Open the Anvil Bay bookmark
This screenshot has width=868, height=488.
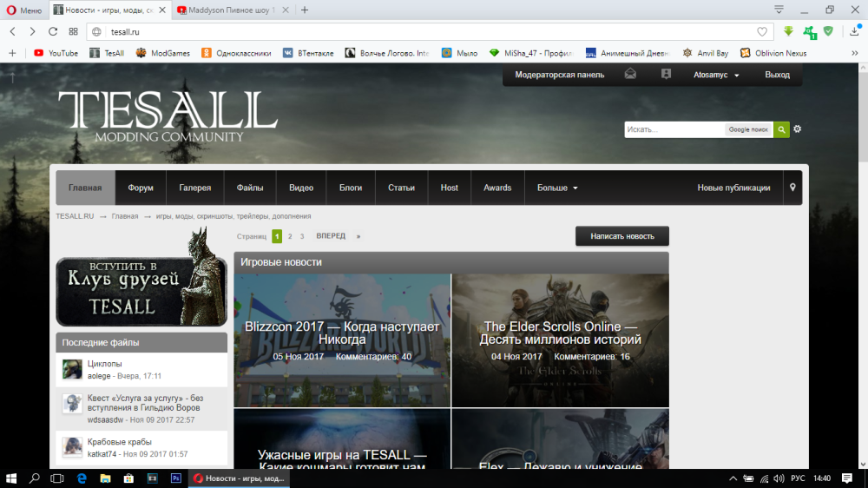pos(705,53)
